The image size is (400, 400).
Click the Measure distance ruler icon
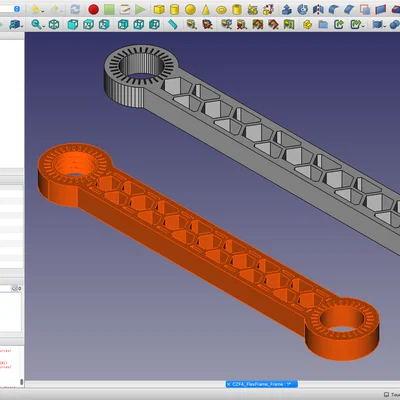(x=173, y=24)
